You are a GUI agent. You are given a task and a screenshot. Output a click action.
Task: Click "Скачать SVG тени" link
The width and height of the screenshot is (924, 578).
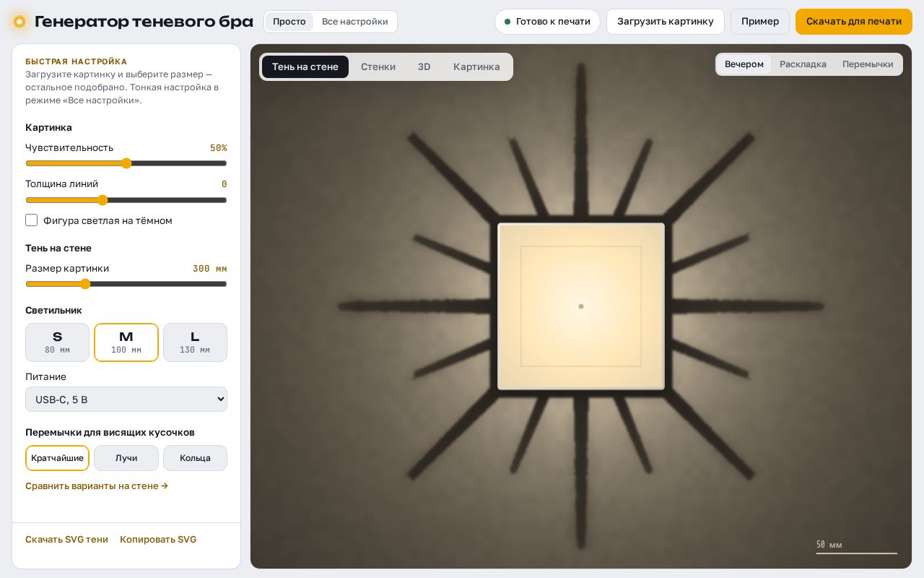(x=66, y=540)
